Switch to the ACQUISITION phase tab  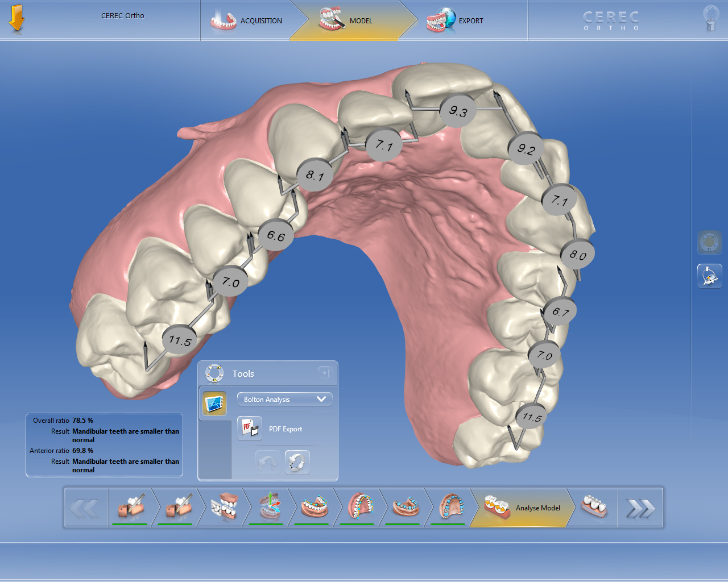pyautogui.click(x=247, y=21)
